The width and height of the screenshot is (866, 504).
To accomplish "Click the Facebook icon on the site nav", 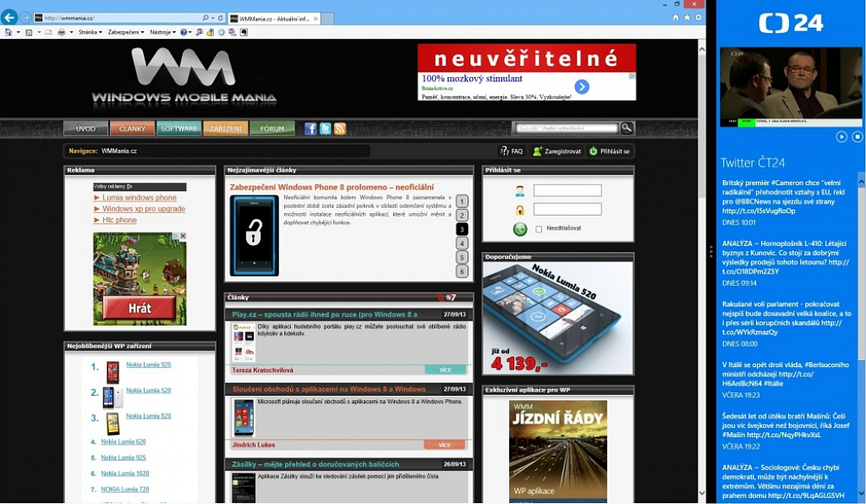I will point(310,129).
